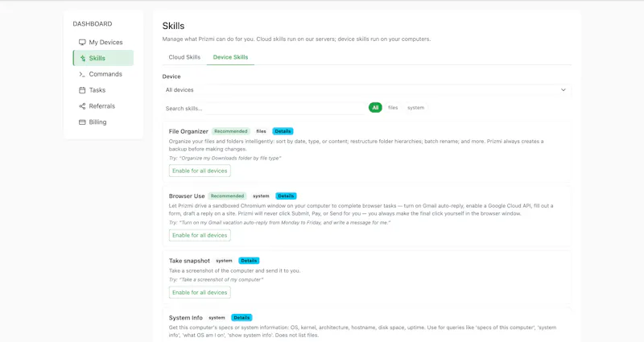
Task: Click the system tag on Browser Use
Action: click(261, 196)
